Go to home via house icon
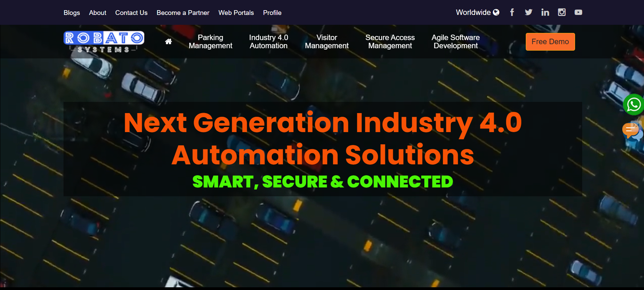This screenshot has height=290, width=644. [168, 41]
